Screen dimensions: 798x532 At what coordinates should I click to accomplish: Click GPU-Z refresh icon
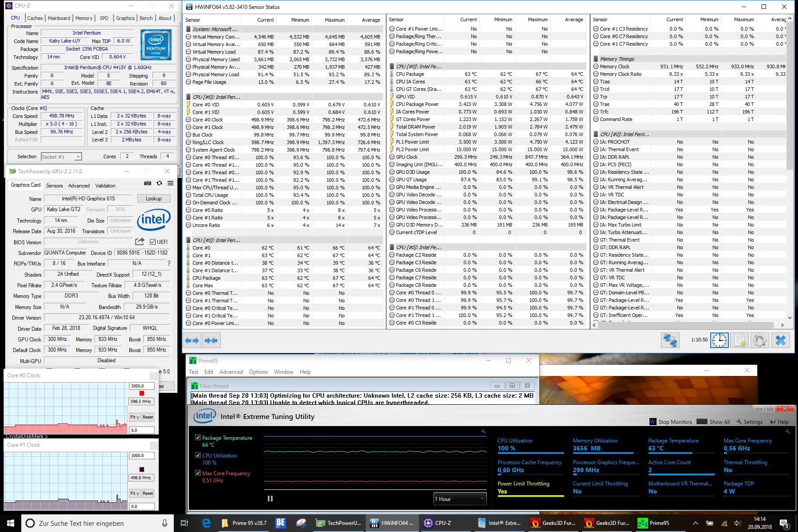point(159,183)
